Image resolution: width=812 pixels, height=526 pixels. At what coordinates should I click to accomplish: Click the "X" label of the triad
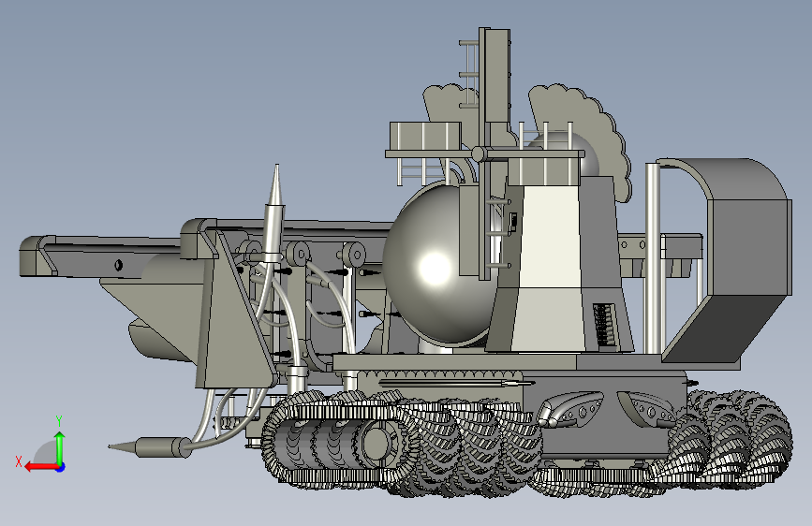coord(19,461)
